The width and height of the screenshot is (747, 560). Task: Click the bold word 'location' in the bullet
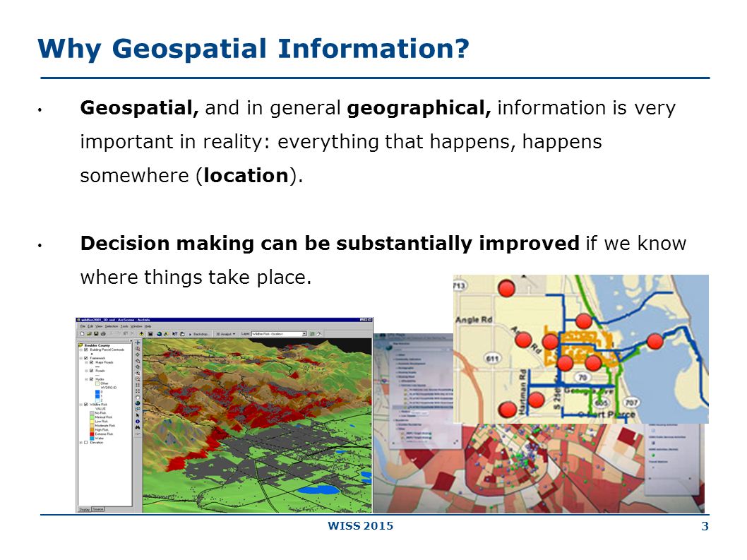point(246,175)
